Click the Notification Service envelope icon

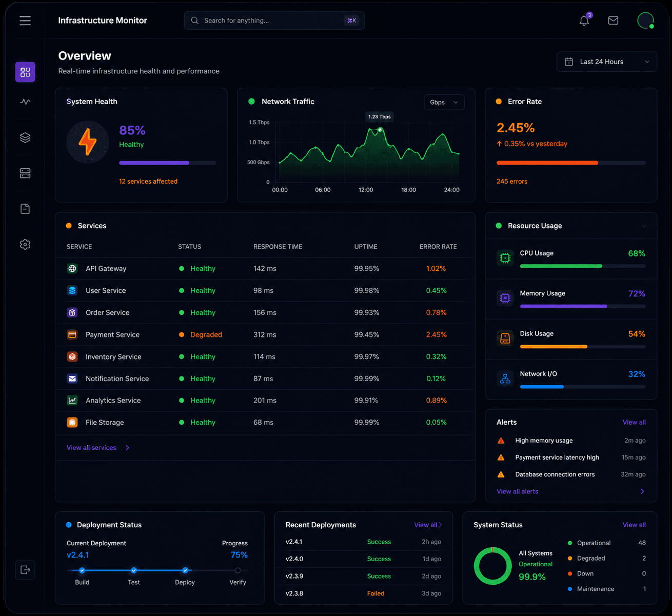(x=72, y=379)
